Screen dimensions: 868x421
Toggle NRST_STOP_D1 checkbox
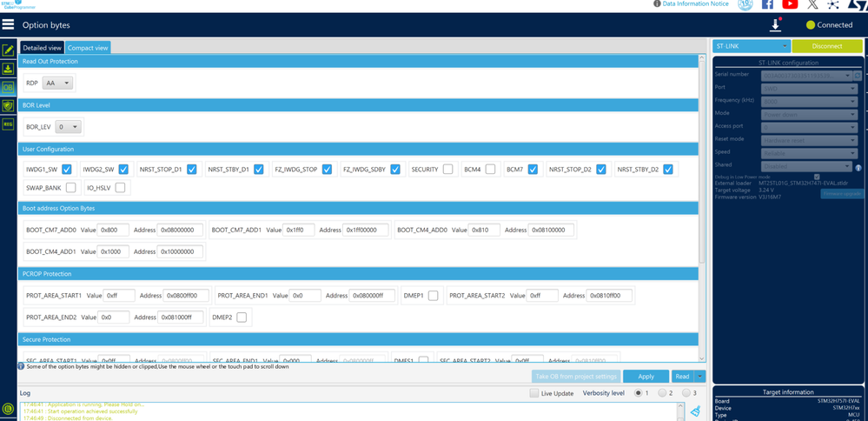(191, 169)
